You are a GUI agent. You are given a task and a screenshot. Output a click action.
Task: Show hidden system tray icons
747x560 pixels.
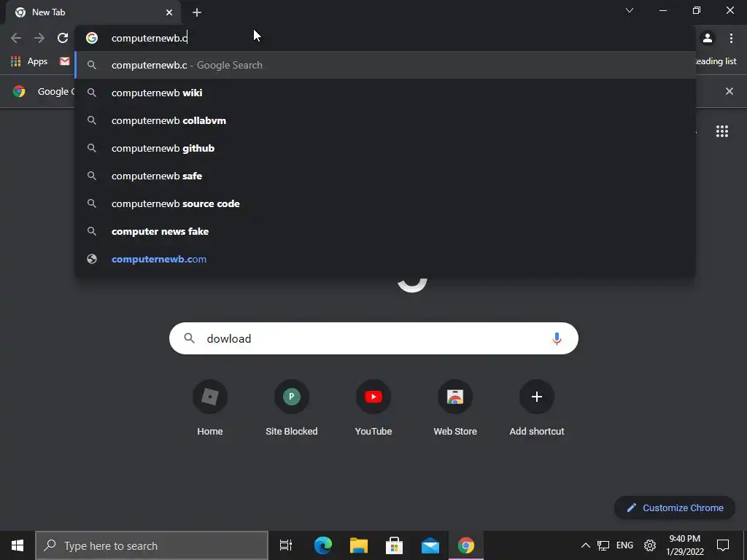(x=586, y=545)
